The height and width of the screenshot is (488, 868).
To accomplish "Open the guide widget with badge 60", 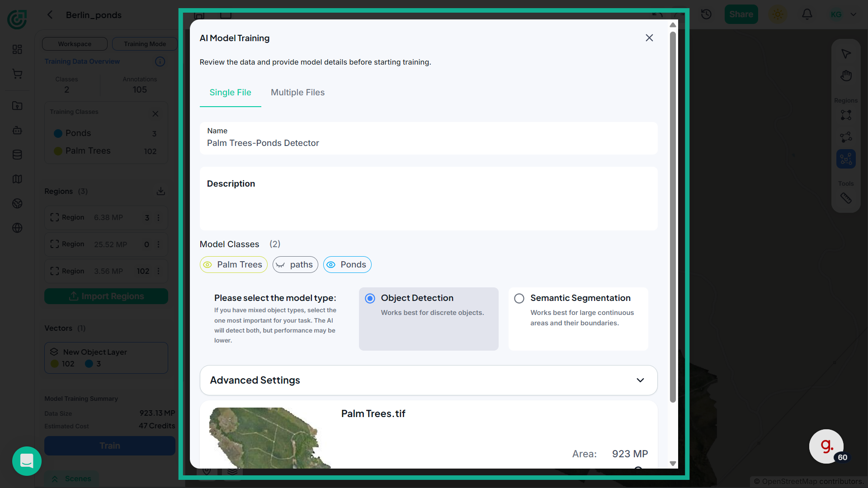I will [x=826, y=446].
